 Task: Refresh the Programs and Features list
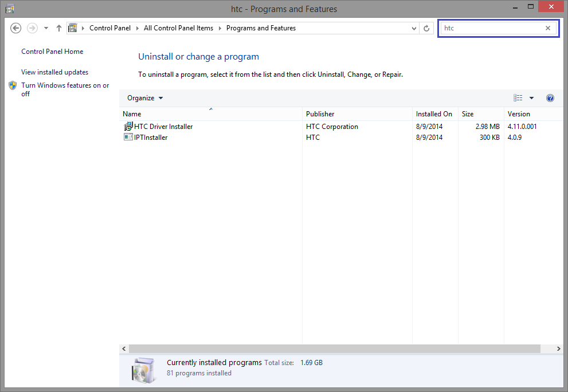click(426, 28)
